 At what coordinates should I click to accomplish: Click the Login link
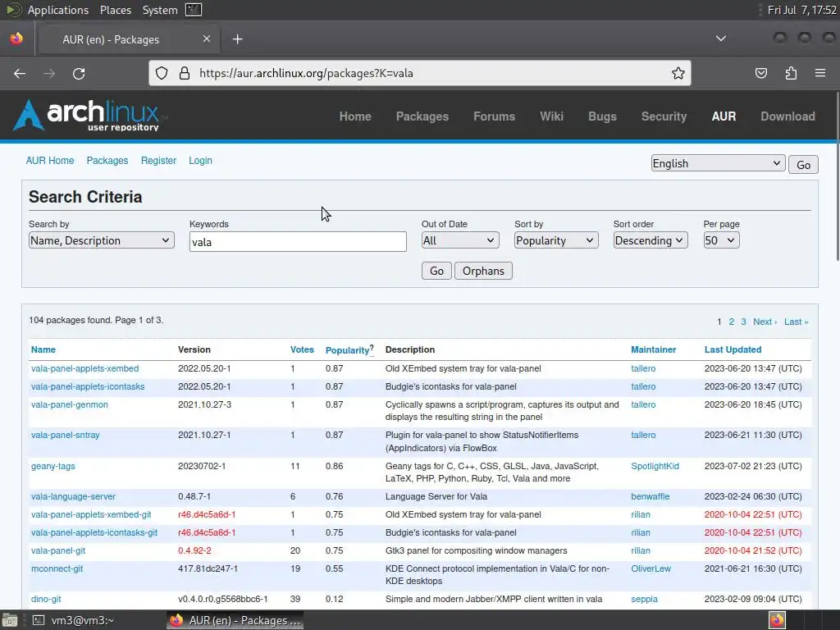click(200, 160)
